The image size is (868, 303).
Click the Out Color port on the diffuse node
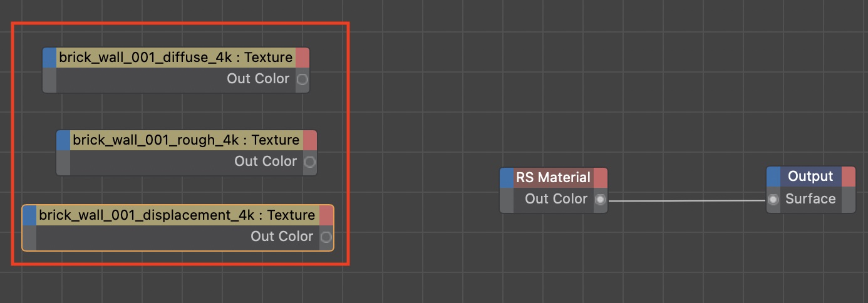pyautogui.click(x=302, y=80)
